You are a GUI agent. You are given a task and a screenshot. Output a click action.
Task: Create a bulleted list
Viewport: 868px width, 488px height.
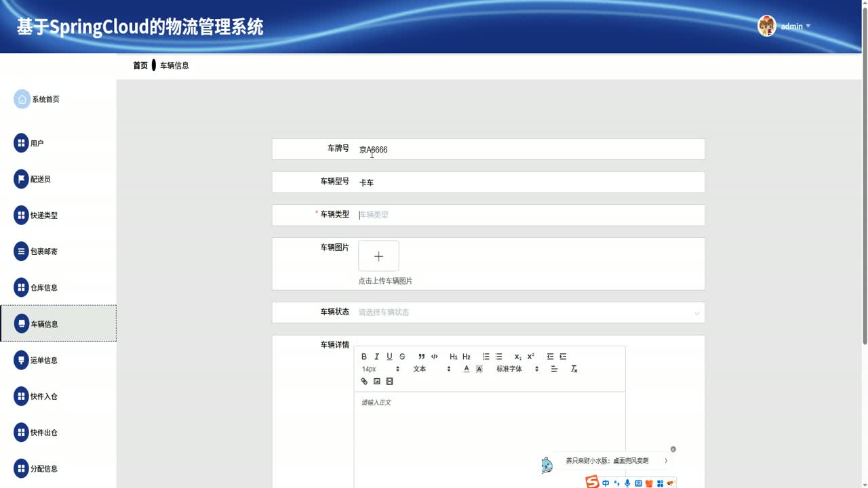(x=499, y=357)
